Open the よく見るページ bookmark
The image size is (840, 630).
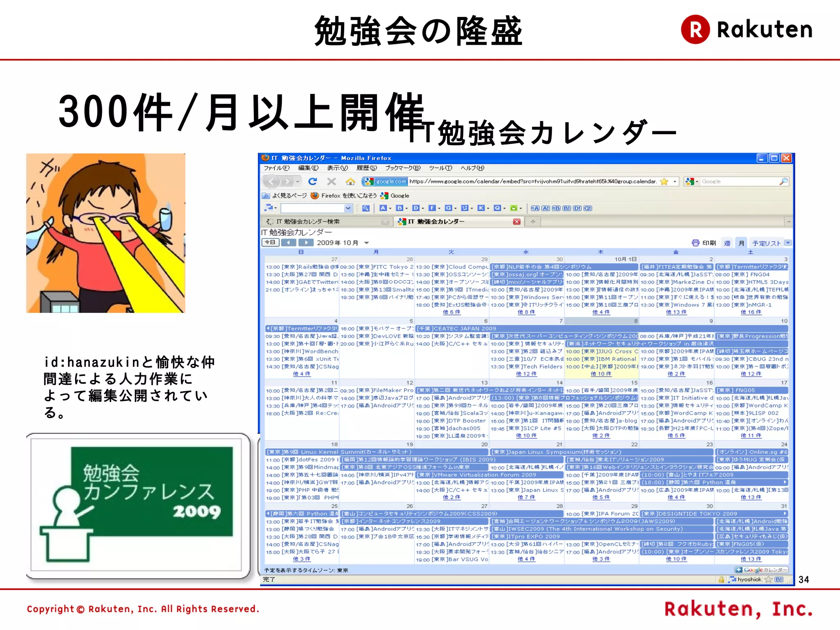click(285, 196)
